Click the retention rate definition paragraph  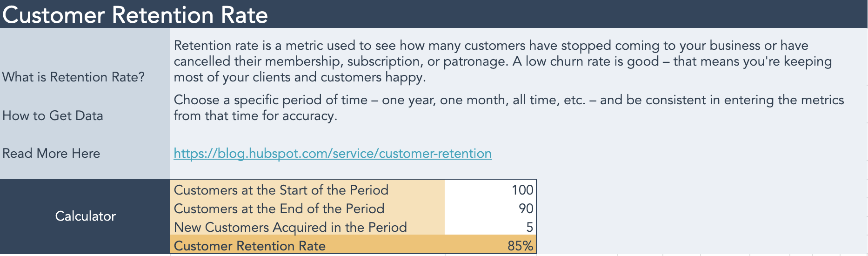tap(502, 61)
